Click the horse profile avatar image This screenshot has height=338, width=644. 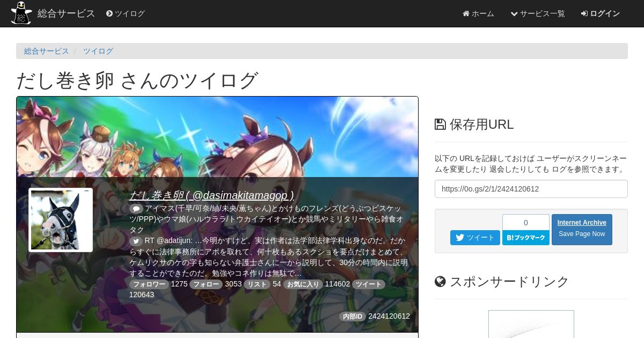click(x=61, y=220)
